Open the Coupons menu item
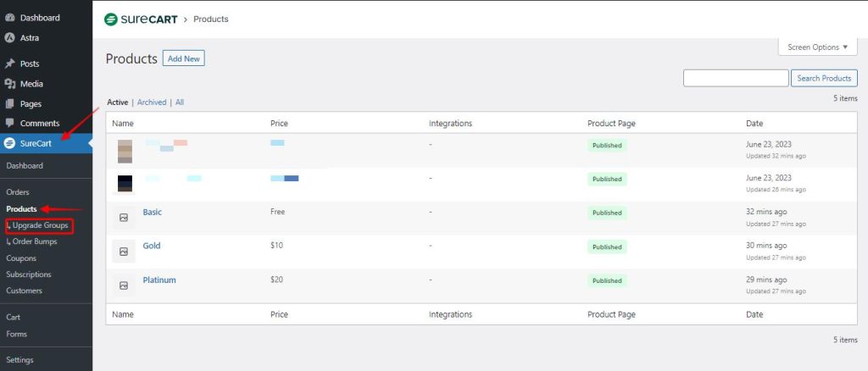Screen dimensions: 868x371 coord(21,258)
